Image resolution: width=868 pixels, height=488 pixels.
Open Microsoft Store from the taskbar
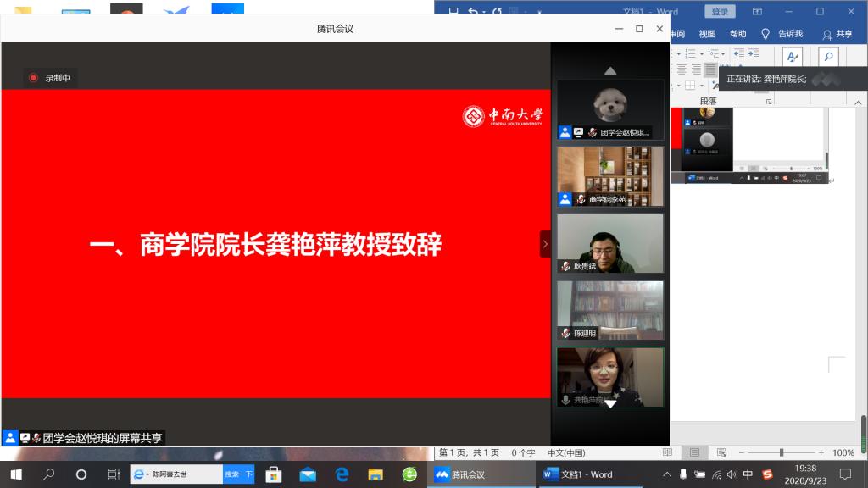273,474
